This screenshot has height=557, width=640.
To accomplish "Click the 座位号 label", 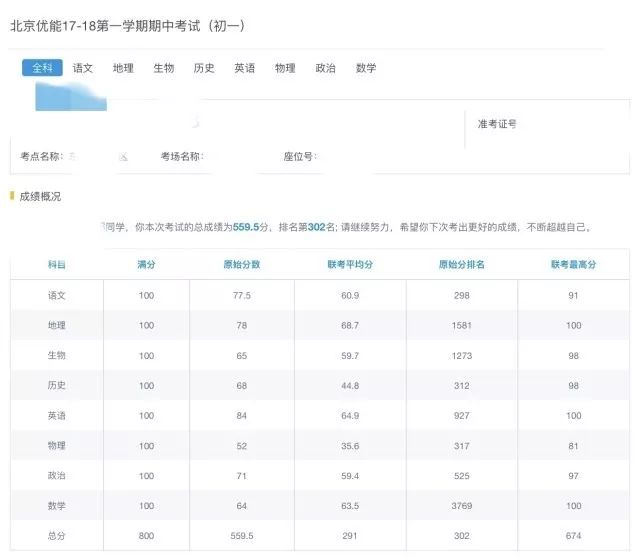I will coord(300,157).
